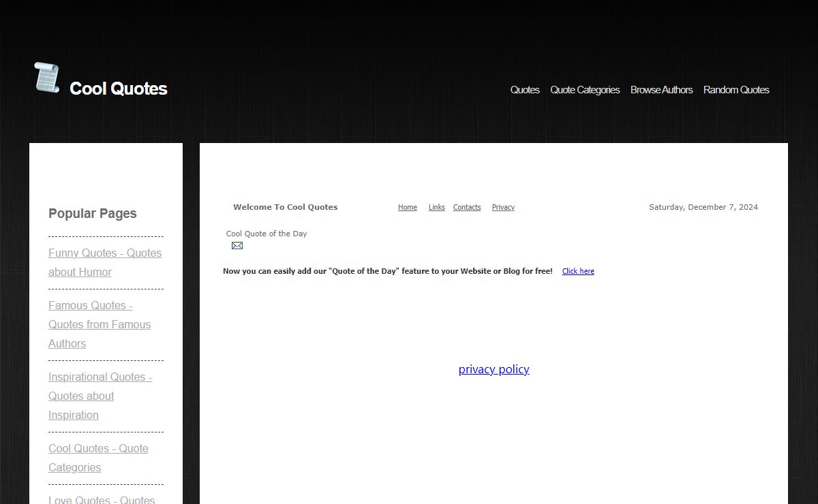Screen dimensions: 818x504
Task: Go to Quote Categories in top navigation
Action: 584,90
